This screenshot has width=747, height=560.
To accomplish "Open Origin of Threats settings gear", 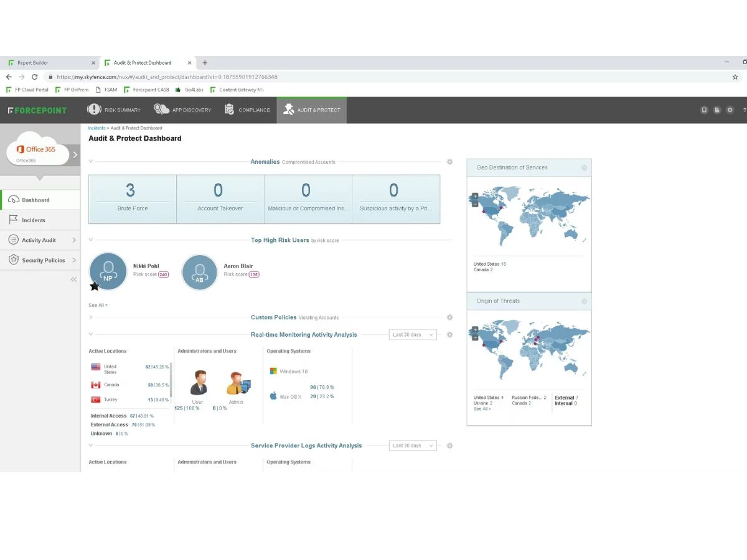I will point(584,301).
